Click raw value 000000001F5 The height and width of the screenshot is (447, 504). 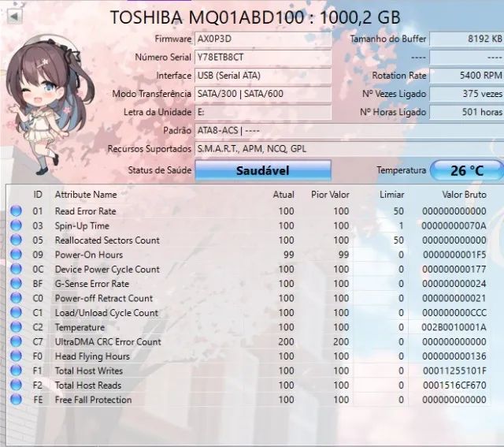click(454, 255)
